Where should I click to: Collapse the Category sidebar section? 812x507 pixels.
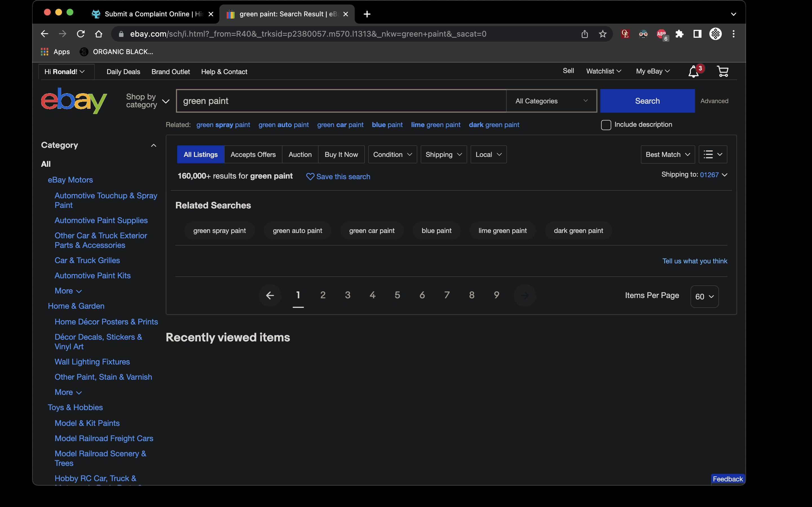click(153, 145)
